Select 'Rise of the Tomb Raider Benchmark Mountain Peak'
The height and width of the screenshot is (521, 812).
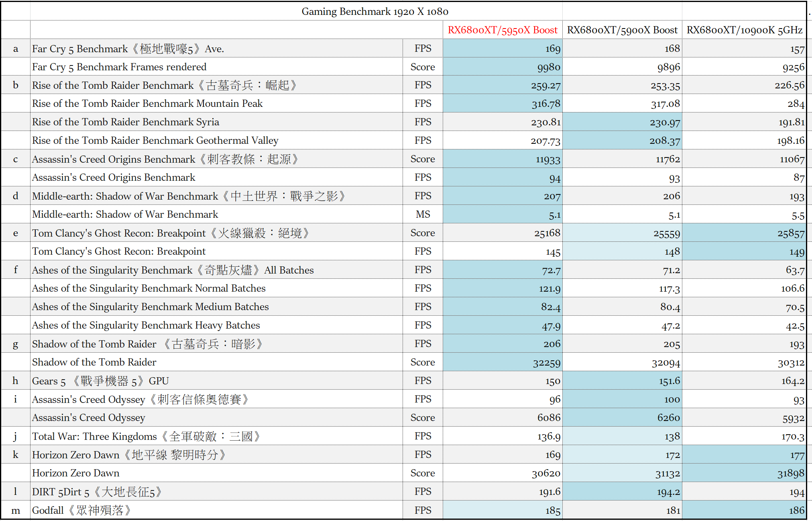click(147, 103)
